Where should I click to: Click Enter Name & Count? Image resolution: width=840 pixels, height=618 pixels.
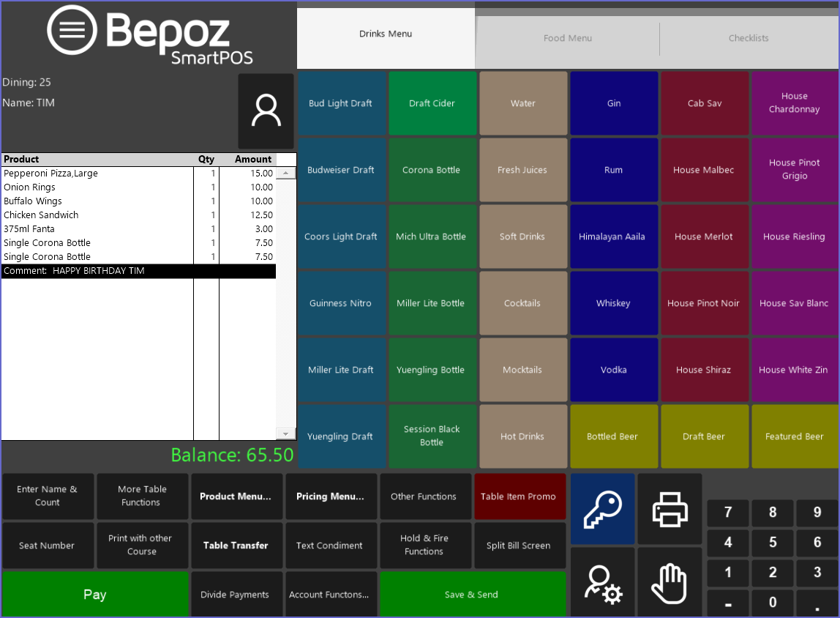pos(48,496)
